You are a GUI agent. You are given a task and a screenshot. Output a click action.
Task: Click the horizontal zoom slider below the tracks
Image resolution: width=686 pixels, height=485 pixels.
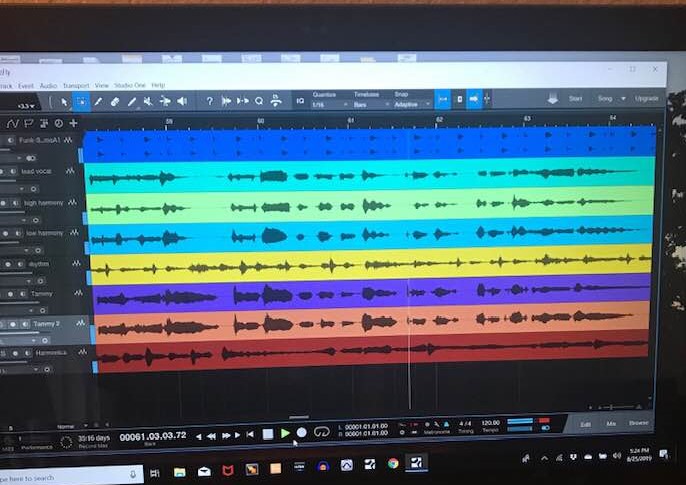coord(618,408)
